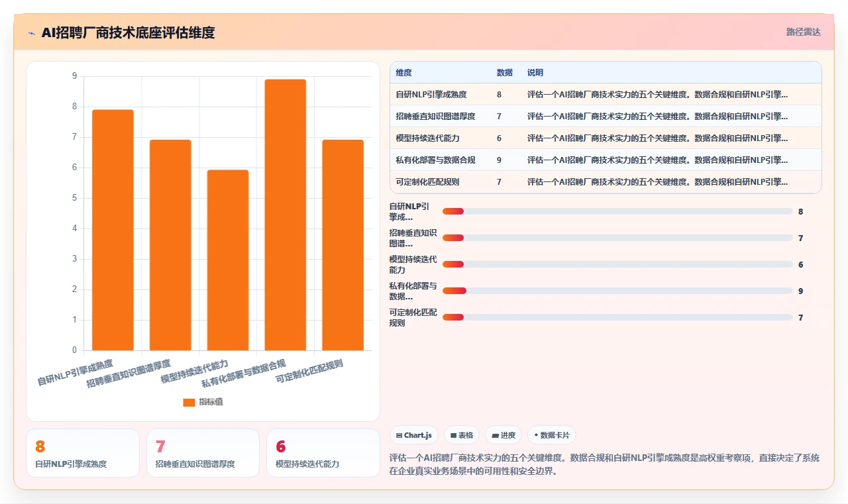Click the summary paragraph below the tag chips
This screenshot has height=504, width=848.
click(x=605, y=465)
